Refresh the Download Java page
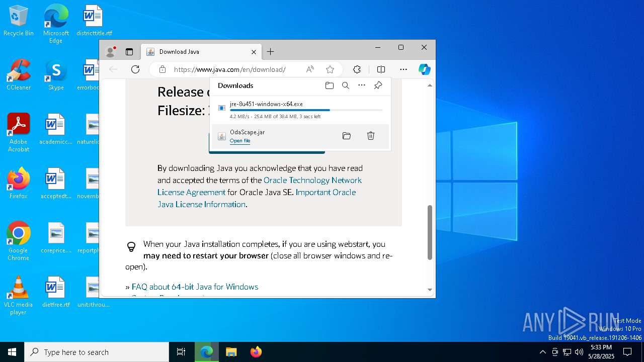Image resolution: width=644 pixels, height=362 pixels. [135, 69]
